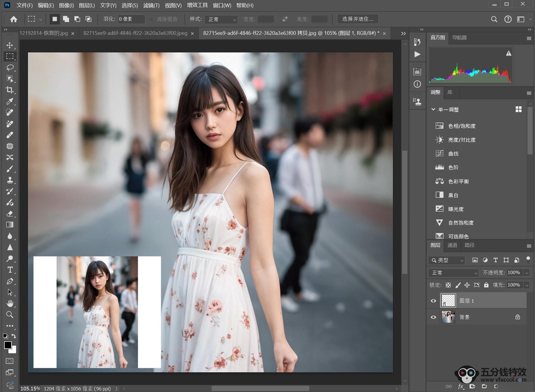The width and height of the screenshot is (535, 392).
Task: Select the Blur tool
Action: point(10,236)
